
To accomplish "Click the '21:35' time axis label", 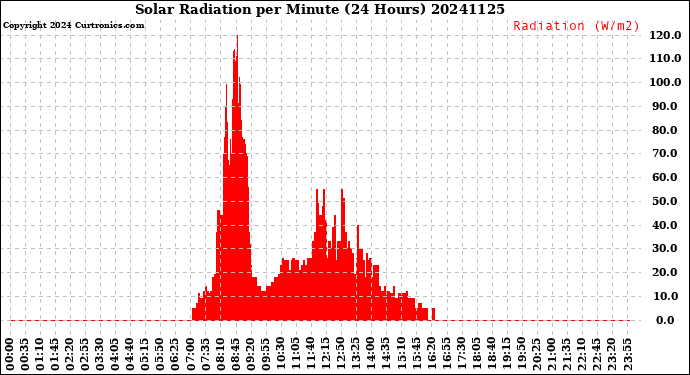I will (567, 355).
